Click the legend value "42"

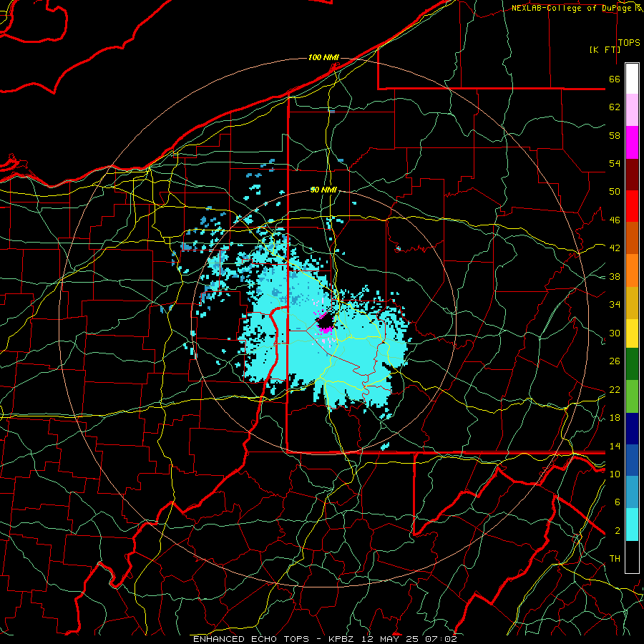615,248
